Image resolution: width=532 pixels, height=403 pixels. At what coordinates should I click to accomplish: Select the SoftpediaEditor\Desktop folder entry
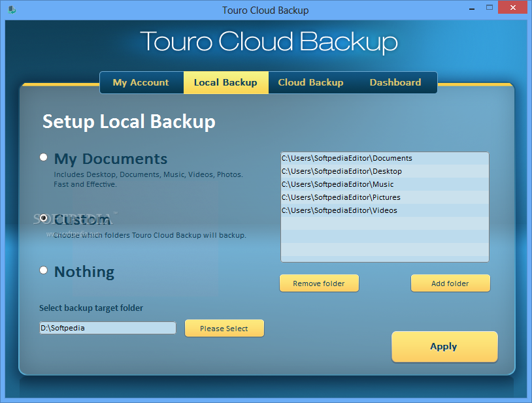coord(385,171)
